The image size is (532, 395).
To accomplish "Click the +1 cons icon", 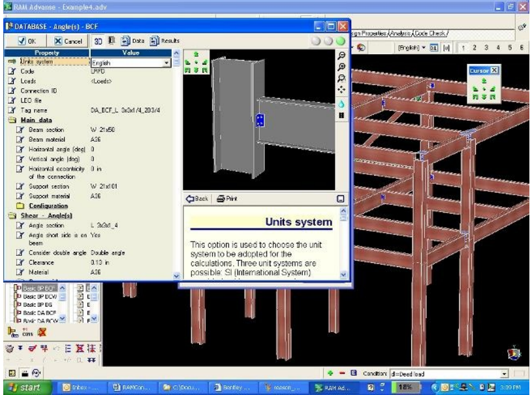I will pos(27,332).
